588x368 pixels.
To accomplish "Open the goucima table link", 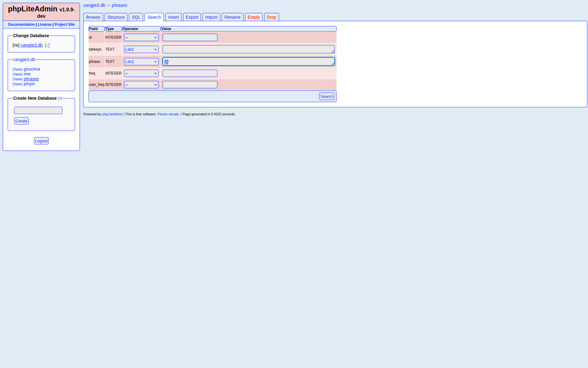I will tap(32, 69).
